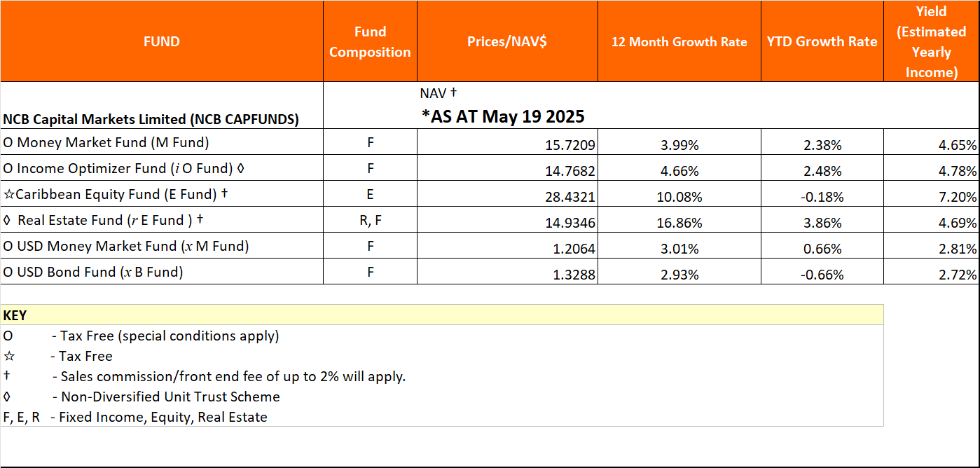The width and height of the screenshot is (980, 468).
Task: Select 12 month growth 16.86%
Action: (x=679, y=223)
